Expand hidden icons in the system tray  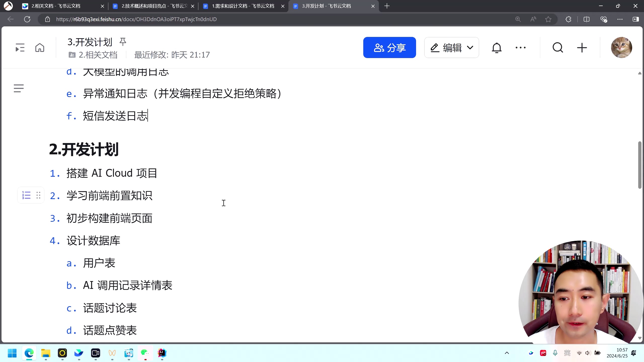click(507, 353)
